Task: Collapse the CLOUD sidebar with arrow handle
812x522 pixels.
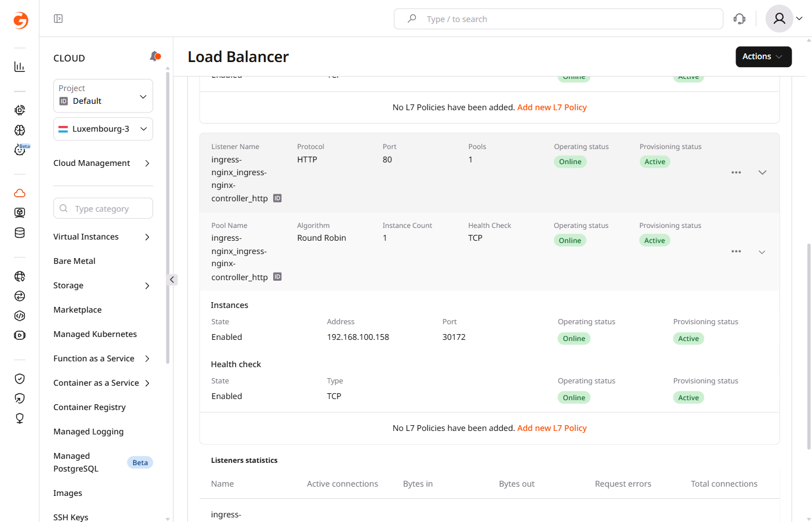Action: (172, 280)
